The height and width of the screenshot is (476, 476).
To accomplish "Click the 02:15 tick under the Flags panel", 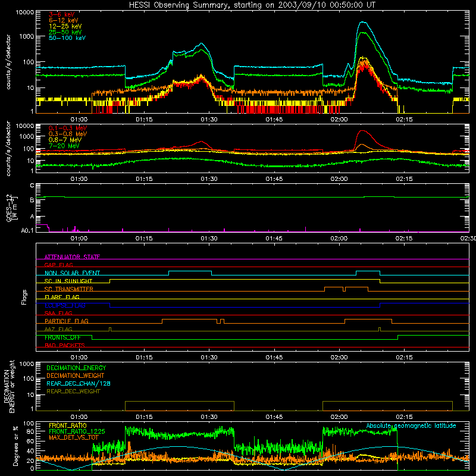I will 404,358.
